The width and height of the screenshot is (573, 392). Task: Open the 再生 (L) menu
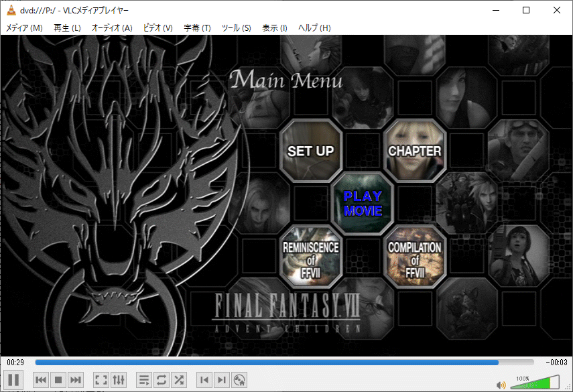[x=67, y=27]
